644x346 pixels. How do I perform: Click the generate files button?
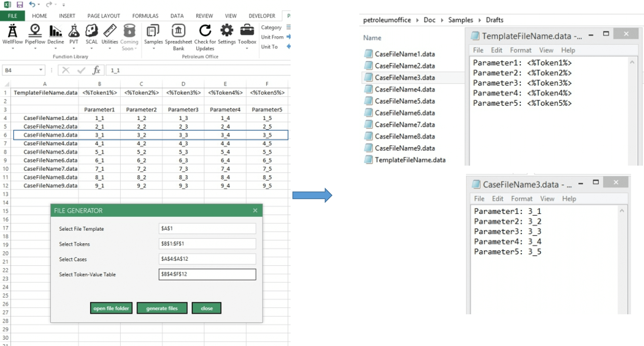click(162, 308)
